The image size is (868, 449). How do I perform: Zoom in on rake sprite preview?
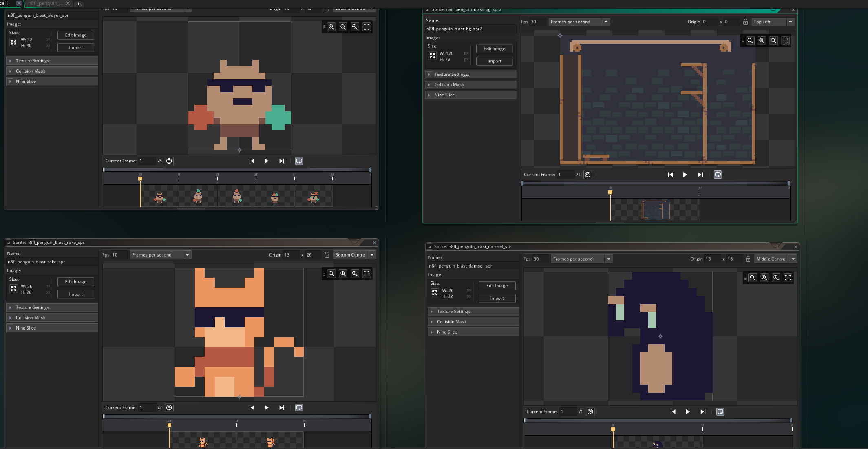355,274
